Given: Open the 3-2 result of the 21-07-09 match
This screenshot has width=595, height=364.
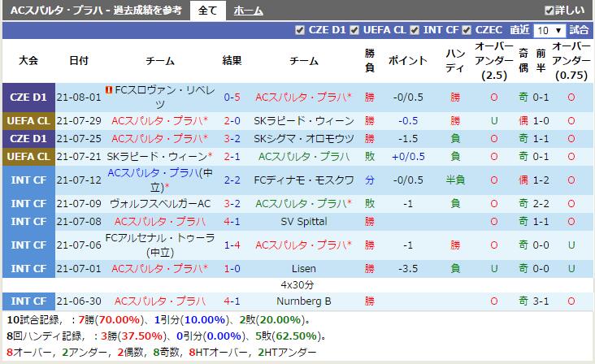Looking at the screenshot, I should click(x=232, y=204).
